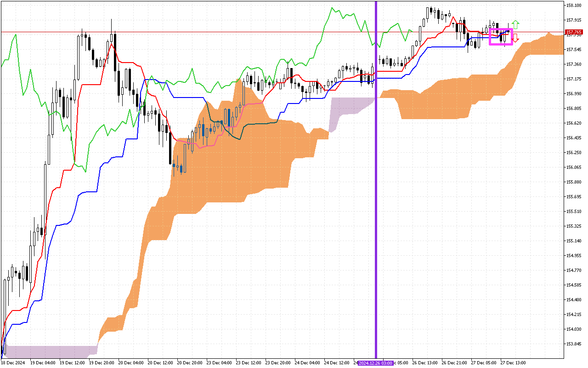The width and height of the screenshot is (588, 368).
Task: Click the 156.065 price scale label
Action: (x=574, y=167)
